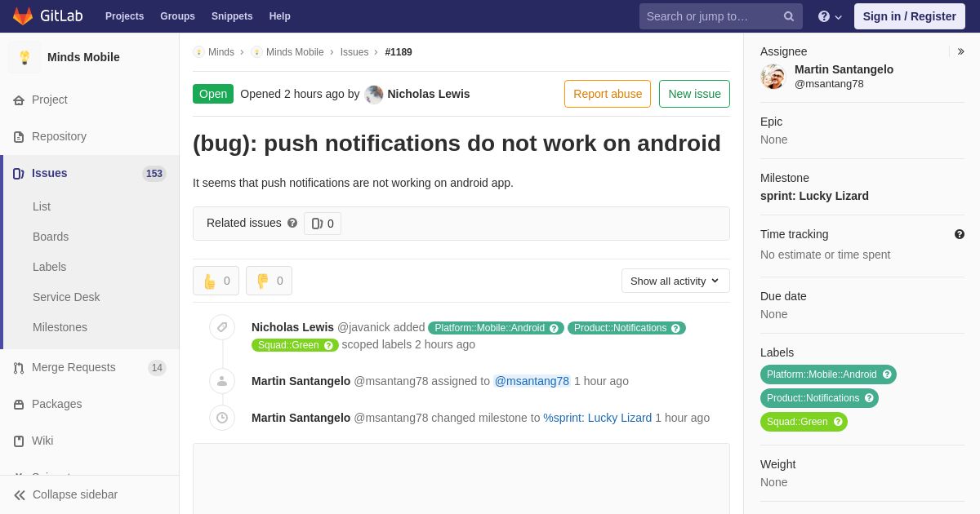980x514 pixels.
Task: Click the related issues count badge
Action: pos(323,224)
